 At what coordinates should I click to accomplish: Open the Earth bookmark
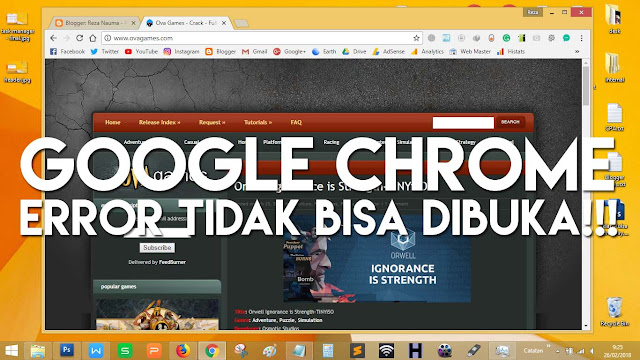[x=324, y=51]
